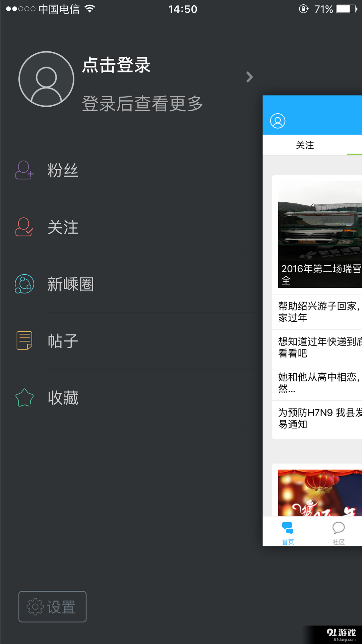The width and height of the screenshot is (362, 644).
Task: Tap the Wi-Fi status bar icon
Action: click(89, 9)
